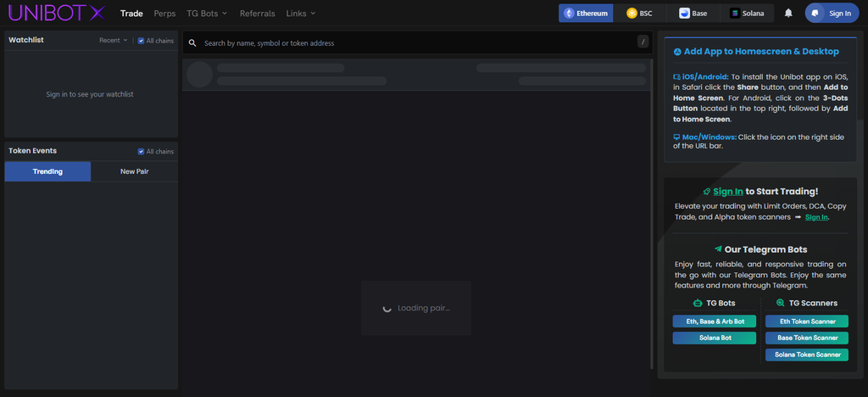The width and height of the screenshot is (868, 397).
Task: Switch to the Solana chain
Action: tap(747, 14)
